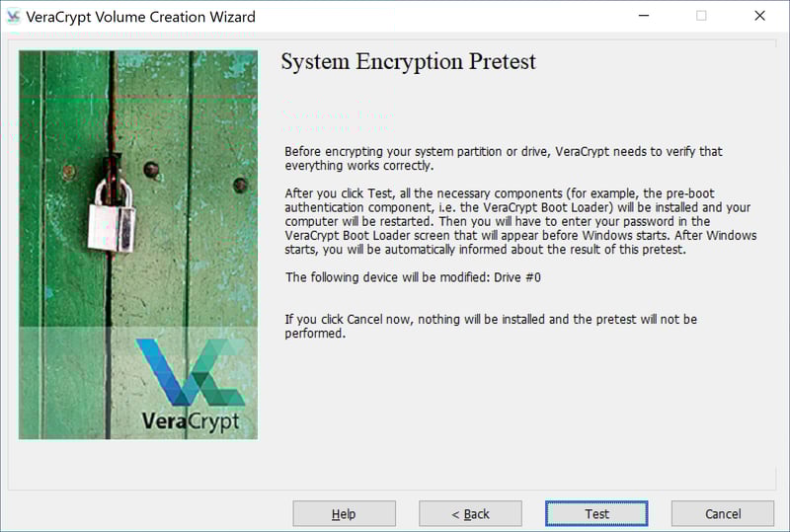Open Help for the wizard
The height and width of the screenshot is (532, 790).
pos(344,513)
